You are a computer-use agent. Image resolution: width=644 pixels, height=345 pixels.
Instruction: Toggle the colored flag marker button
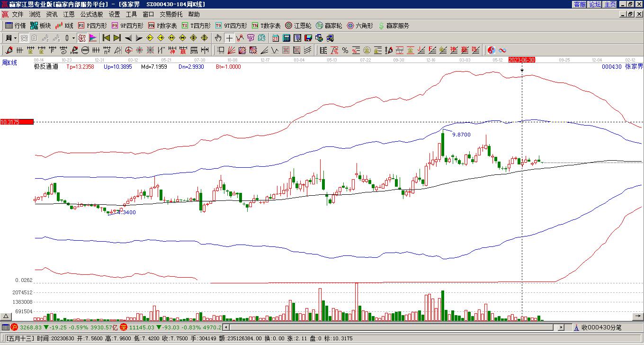click(93, 38)
